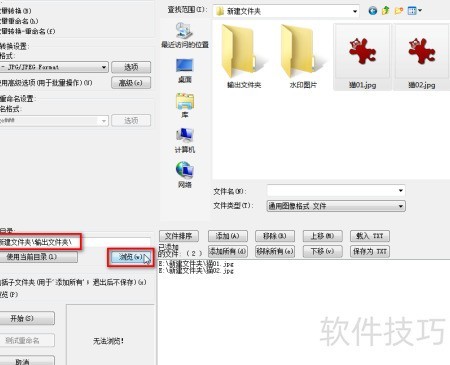Select list entry E:\新建文件夹\猫02.jpg
The image size is (450, 365).
196,270
